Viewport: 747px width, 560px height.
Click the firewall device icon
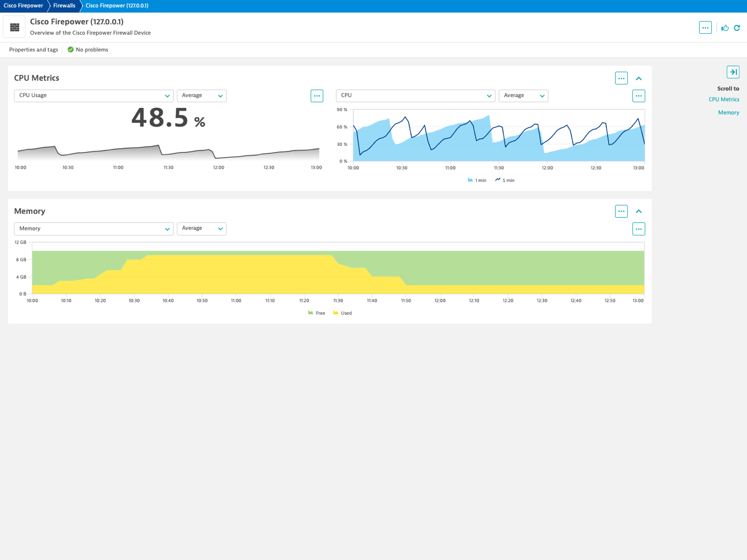point(15,27)
